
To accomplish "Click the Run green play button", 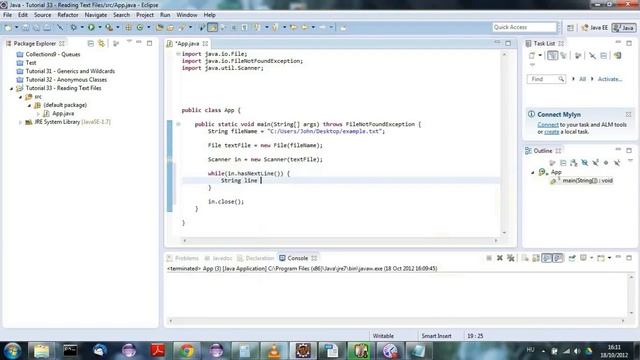I will (x=91, y=27).
